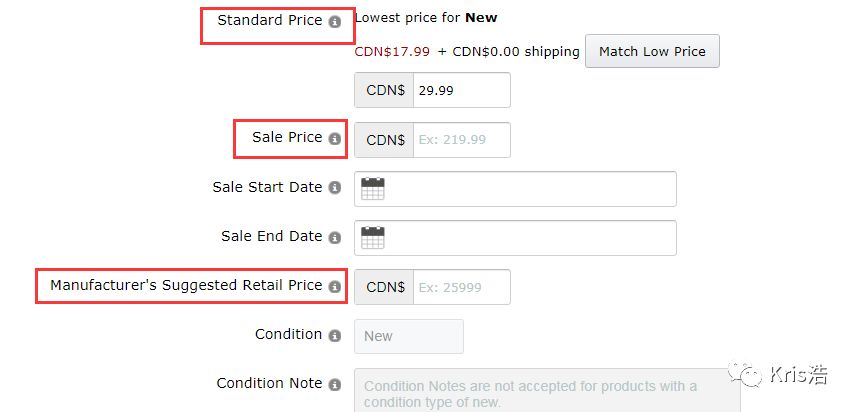Click the Manufacturer's Suggested Retail Price label

186,286
